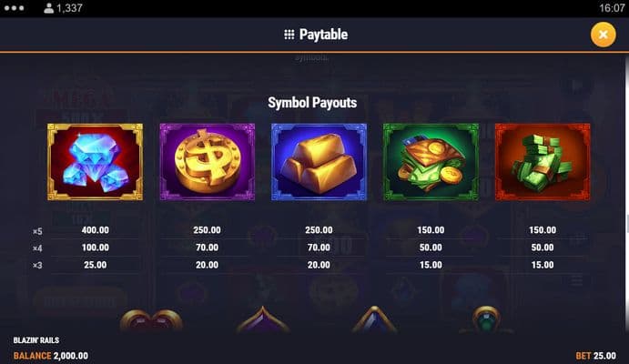
Task: Click the purple gem symbol at bottom
Action: coord(263,319)
